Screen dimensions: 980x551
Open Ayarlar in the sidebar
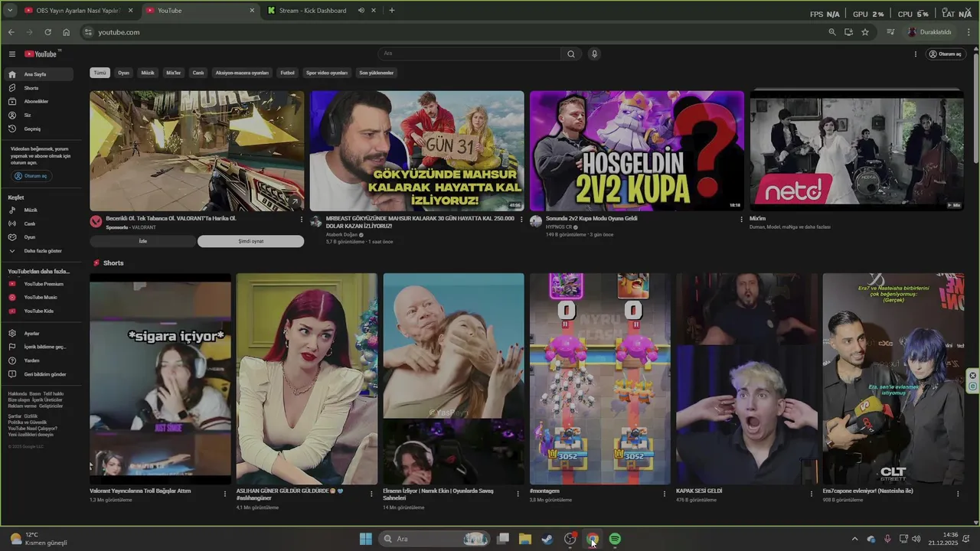(40, 333)
